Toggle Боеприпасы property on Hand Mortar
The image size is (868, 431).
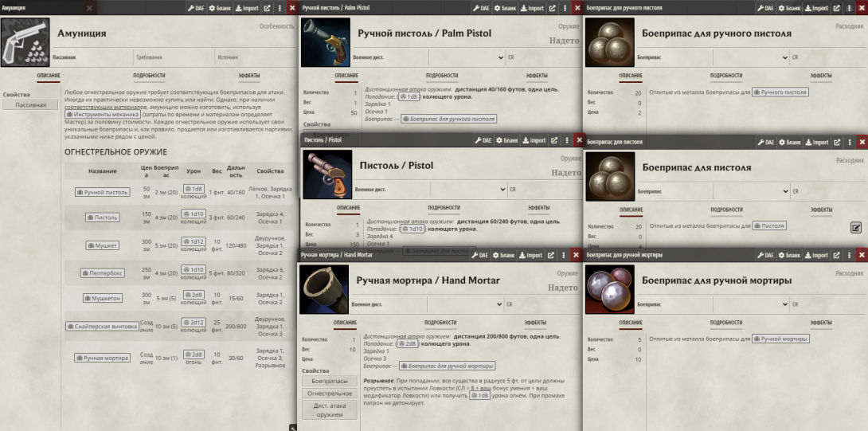330,381
